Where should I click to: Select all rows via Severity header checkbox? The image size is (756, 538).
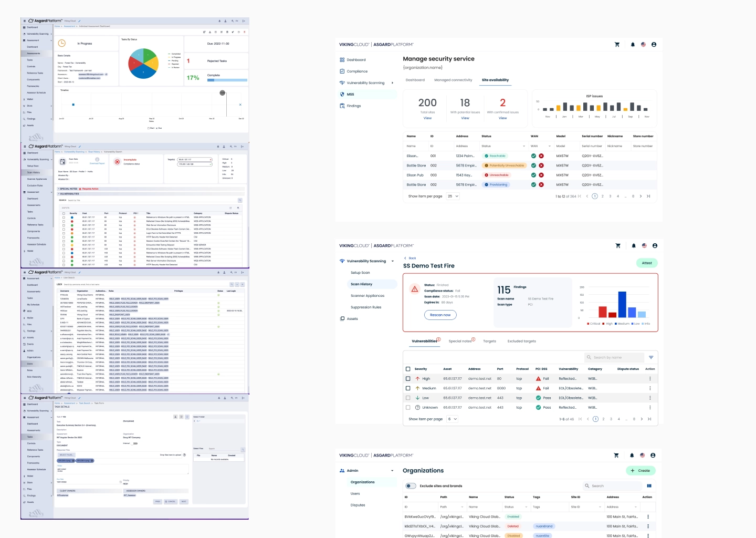pyautogui.click(x=408, y=369)
